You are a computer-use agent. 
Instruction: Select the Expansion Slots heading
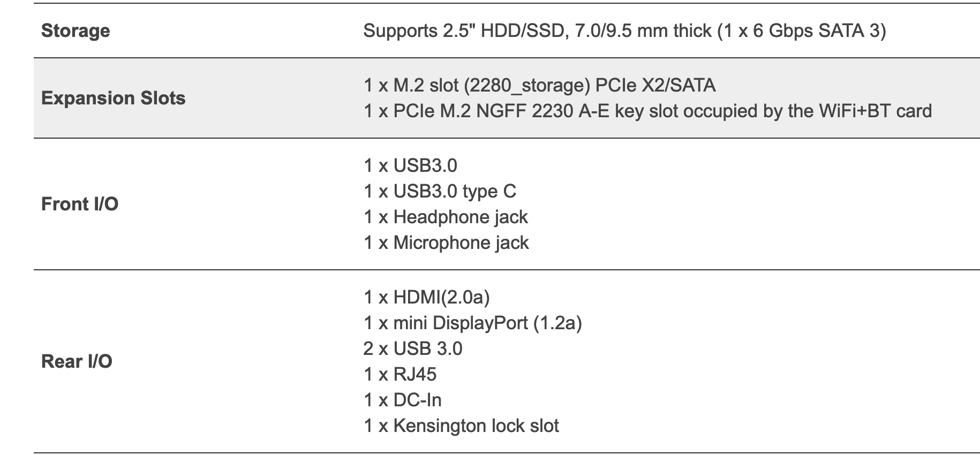point(113,98)
